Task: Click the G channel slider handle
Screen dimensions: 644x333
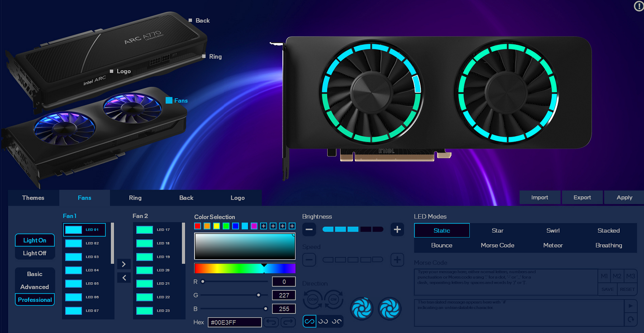Action: pos(258,295)
